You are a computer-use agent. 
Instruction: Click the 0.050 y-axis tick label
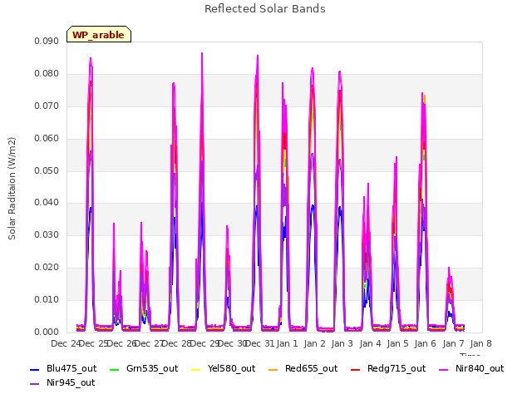47,170
